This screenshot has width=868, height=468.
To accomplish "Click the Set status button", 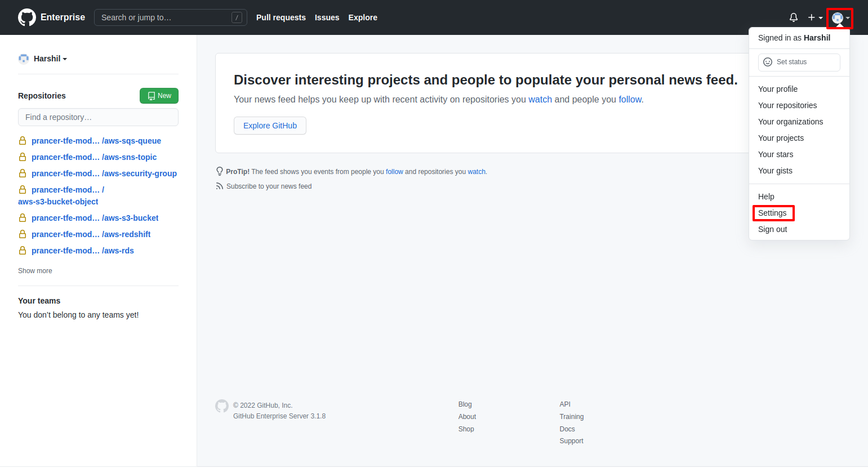I will tap(799, 62).
